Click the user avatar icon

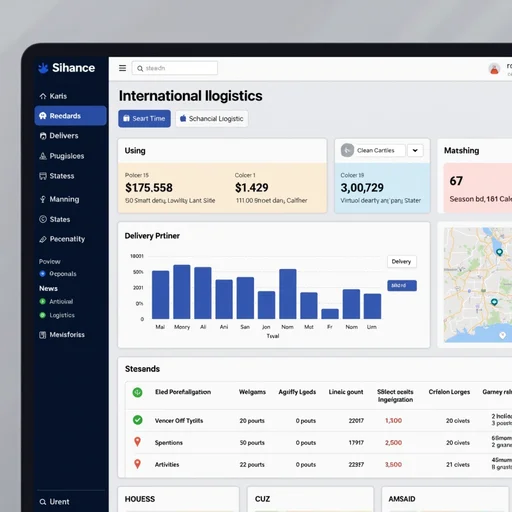[494, 69]
